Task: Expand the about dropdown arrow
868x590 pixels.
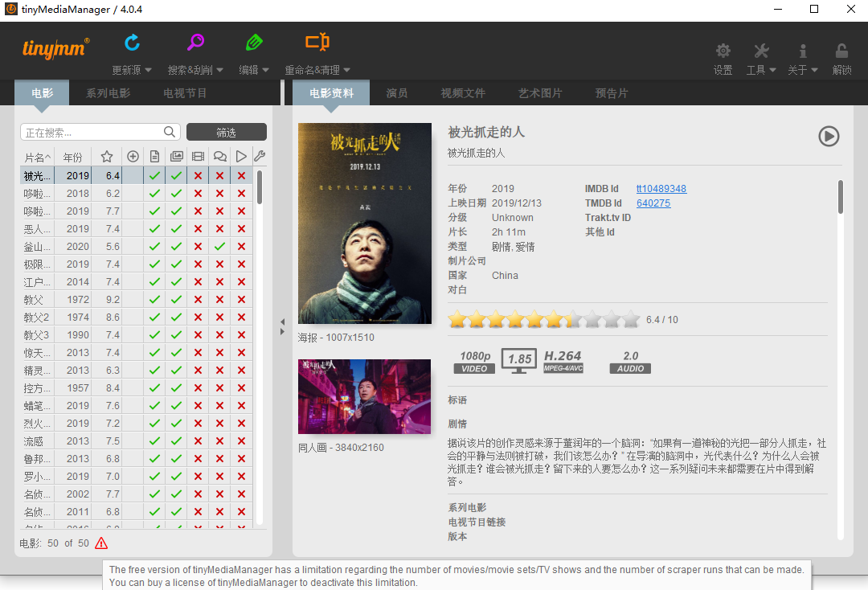Action: (814, 70)
